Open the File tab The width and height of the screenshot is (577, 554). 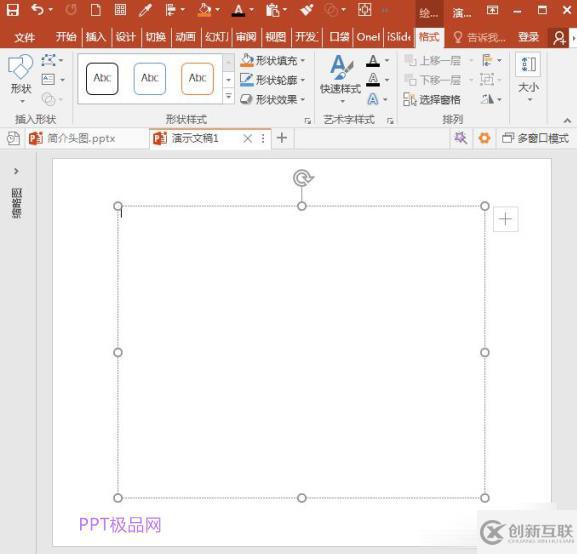25,37
